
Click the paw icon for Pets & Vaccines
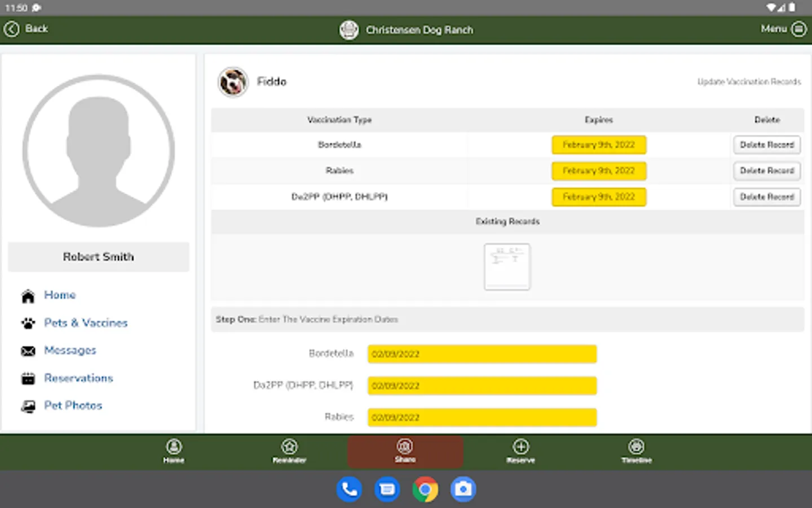[x=28, y=323]
